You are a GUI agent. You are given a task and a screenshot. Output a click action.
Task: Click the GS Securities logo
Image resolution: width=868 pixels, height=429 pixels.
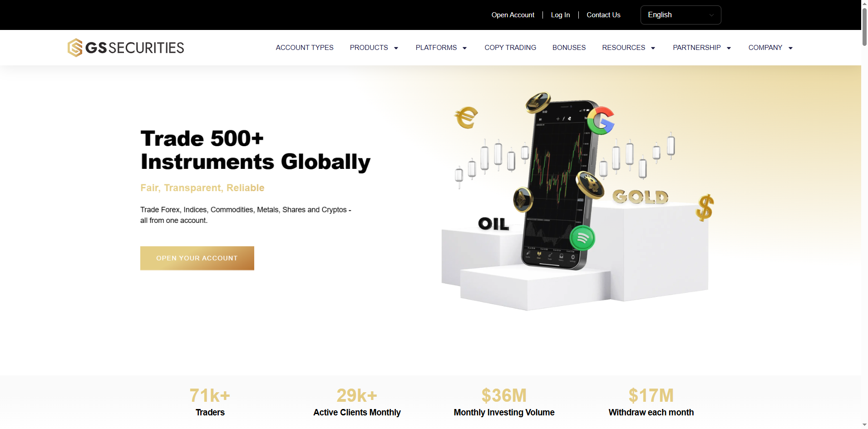pyautogui.click(x=126, y=48)
